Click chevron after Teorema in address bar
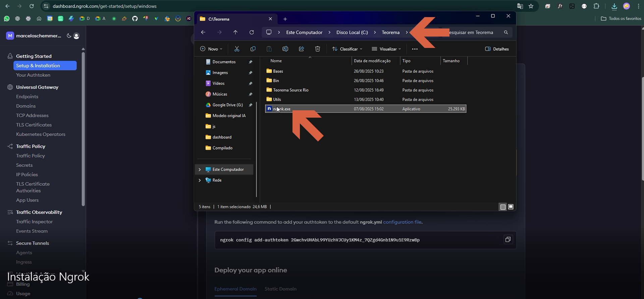The image size is (644, 299). coord(407,33)
